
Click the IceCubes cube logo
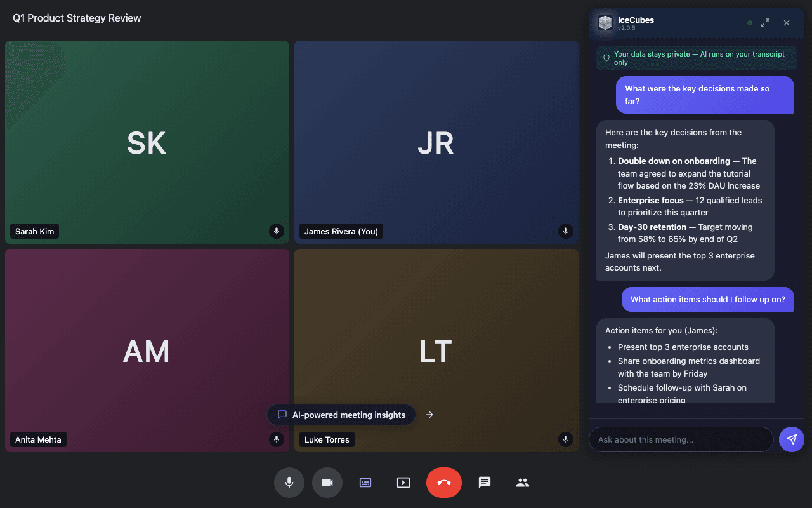[x=605, y=23]
